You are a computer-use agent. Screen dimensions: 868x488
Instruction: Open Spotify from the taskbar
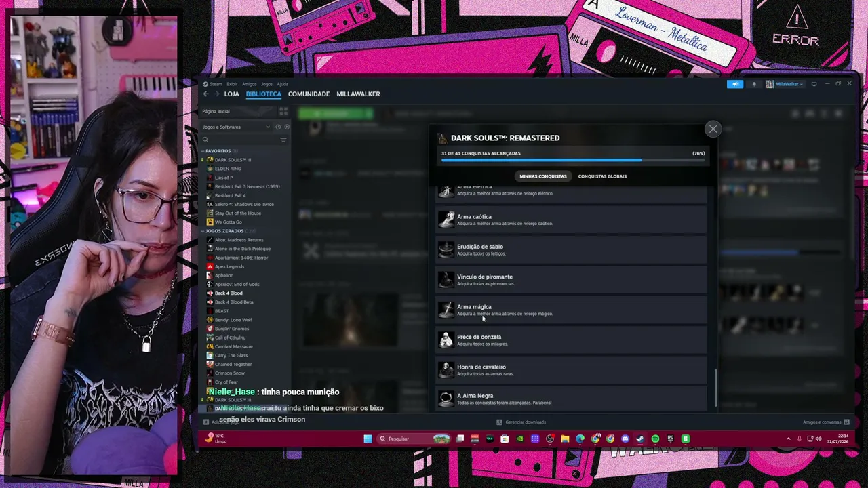(x=655, y=439)
